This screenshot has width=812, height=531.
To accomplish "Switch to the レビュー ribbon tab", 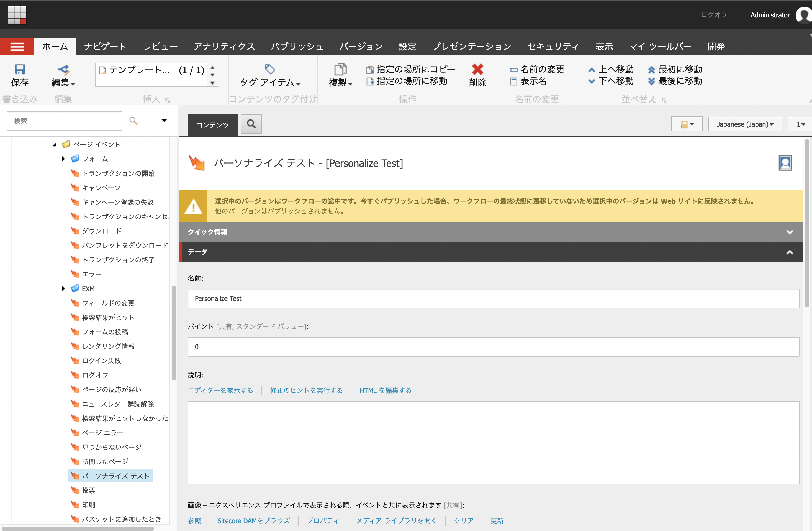I will (x=160, y=47).
